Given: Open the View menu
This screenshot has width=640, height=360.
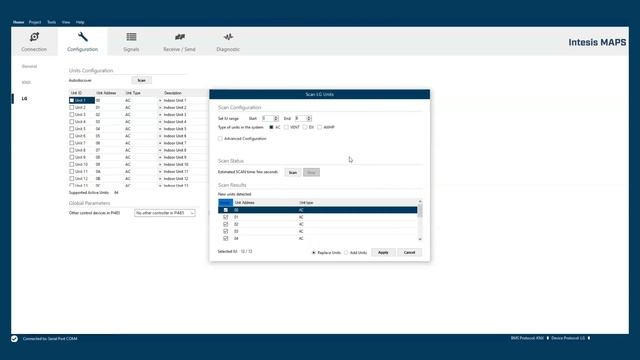Looking at the screenshot, I should 66,22.
